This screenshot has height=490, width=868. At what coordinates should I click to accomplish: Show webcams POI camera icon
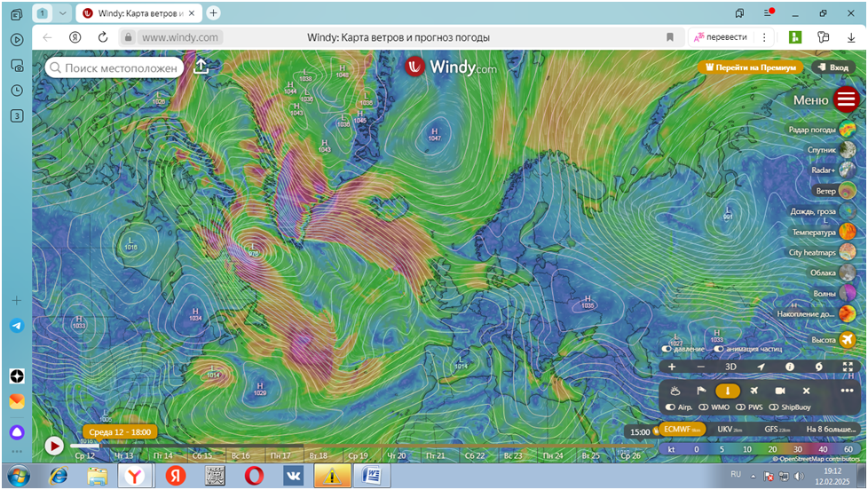click(x=780, y=391)
